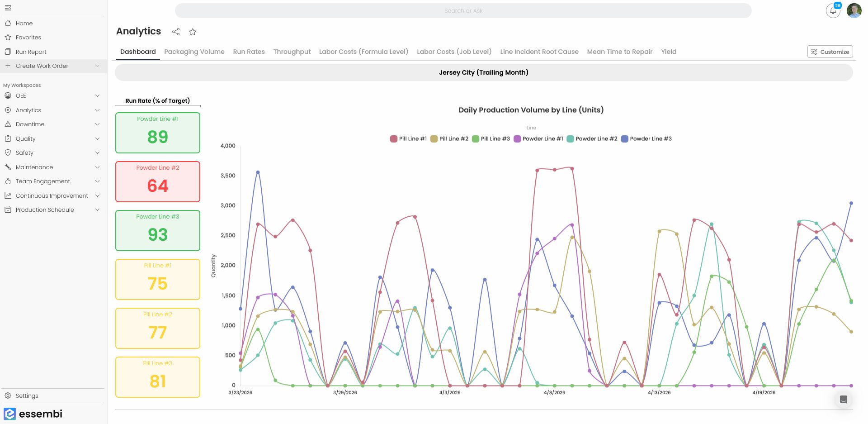This screenshot has width=868, height=424.
Task: Favorite Analytics with the star icon
Action: pyautogui.click(x=193, y=32)
